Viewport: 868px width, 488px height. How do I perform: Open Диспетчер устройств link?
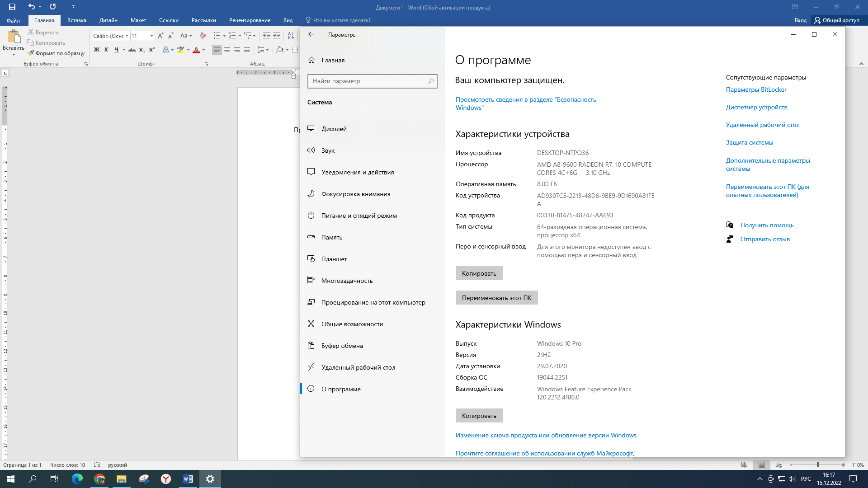pos(757,107)
